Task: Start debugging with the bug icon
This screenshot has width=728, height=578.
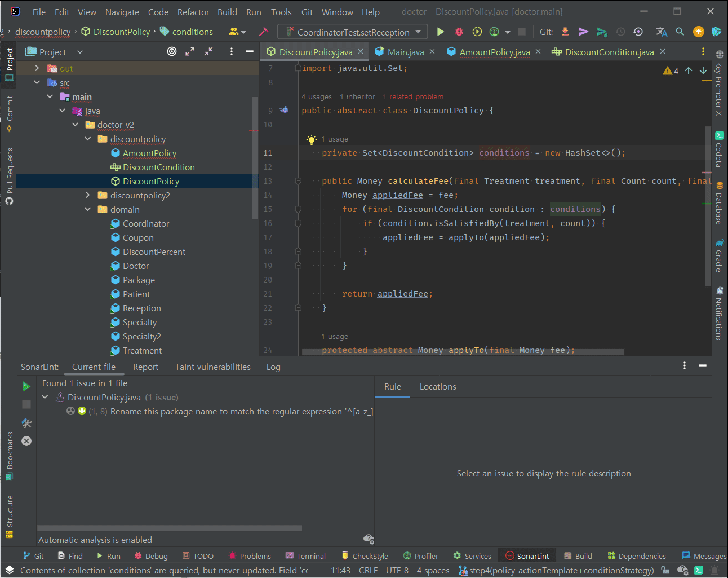Action: pyautogui.click(x=459, y=32)
